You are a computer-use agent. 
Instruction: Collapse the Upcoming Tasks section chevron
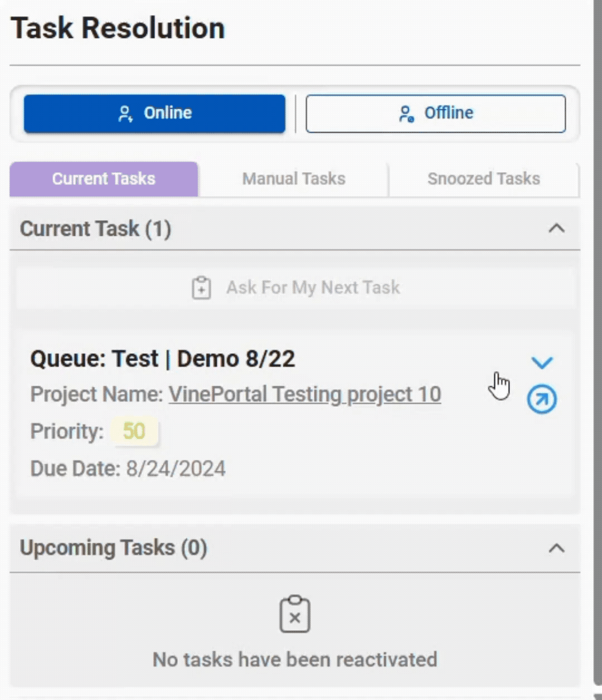[x=556, y=548]
